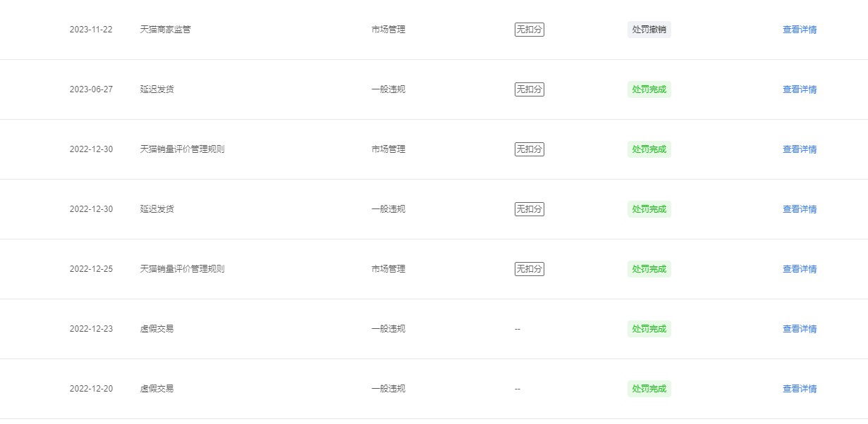Open 查看详情 for the 2022-12-20 虚假交易 record
The width and height of the screenshot is (868, 424).
[800, 389]
